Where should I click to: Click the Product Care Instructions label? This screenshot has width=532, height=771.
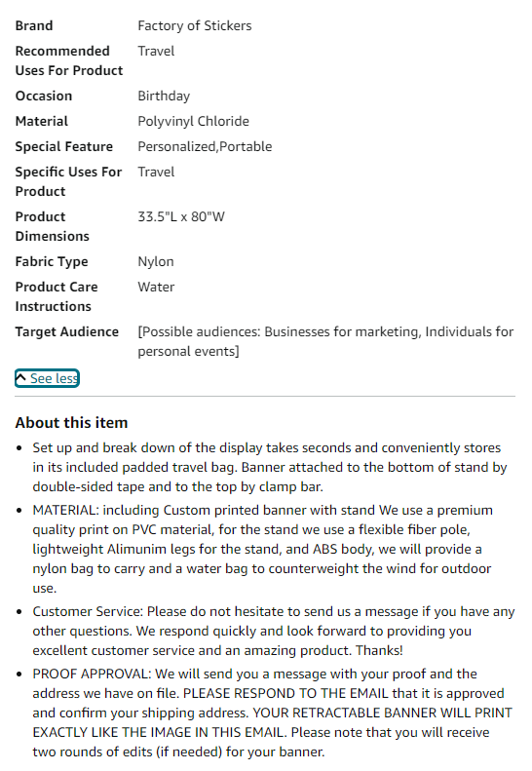point(57,296)
